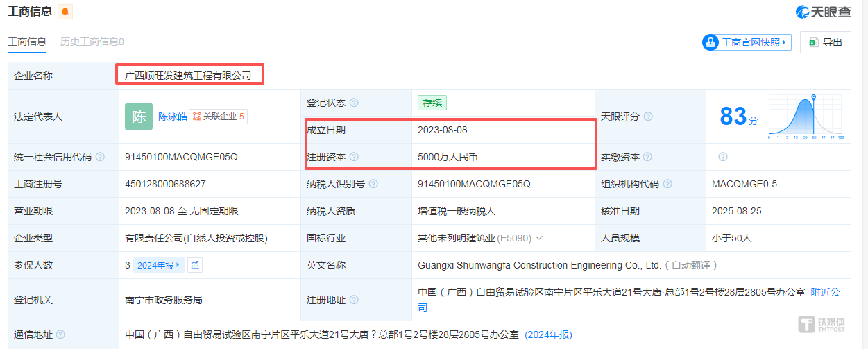The image size is (868, 349).
Task: Click help icon next to 天眼评分
Action: tap(648, 117)
